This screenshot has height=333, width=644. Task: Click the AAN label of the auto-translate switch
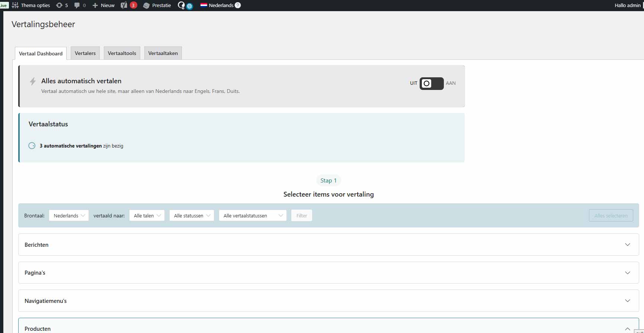(451, 83)
